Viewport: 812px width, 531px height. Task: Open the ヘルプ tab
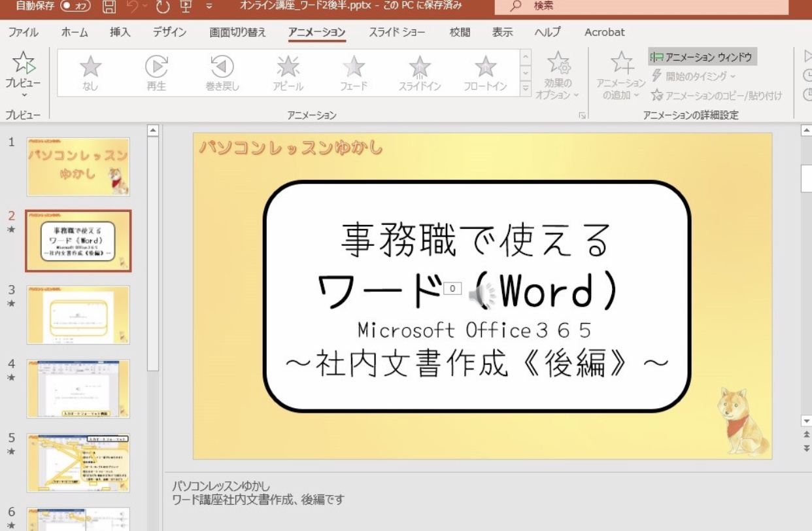pos(547,32)
